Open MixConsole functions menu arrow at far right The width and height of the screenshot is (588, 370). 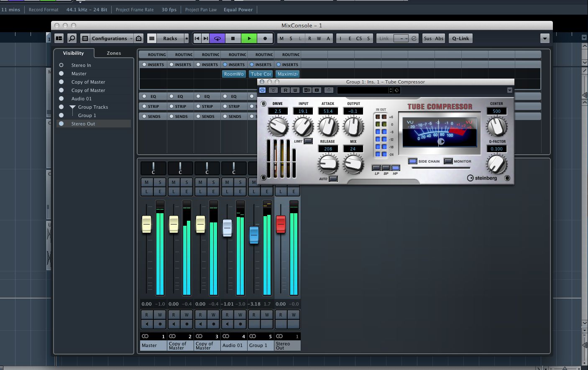point(545,38)
